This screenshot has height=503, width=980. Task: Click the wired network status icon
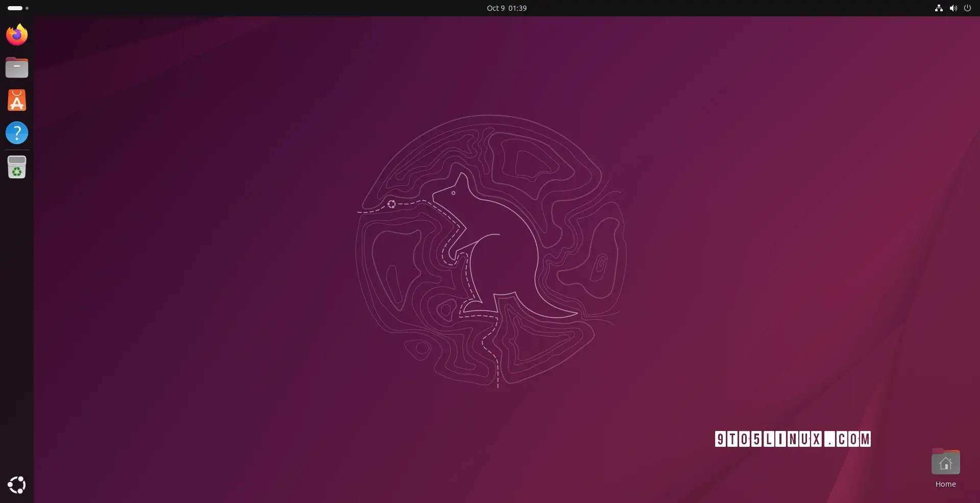[938, 8]
